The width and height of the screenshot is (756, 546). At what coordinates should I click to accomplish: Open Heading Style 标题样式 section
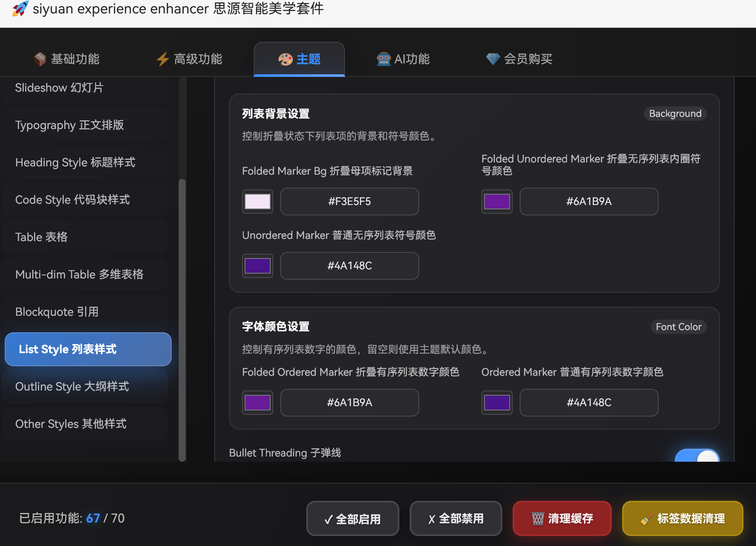click(86, 162)
